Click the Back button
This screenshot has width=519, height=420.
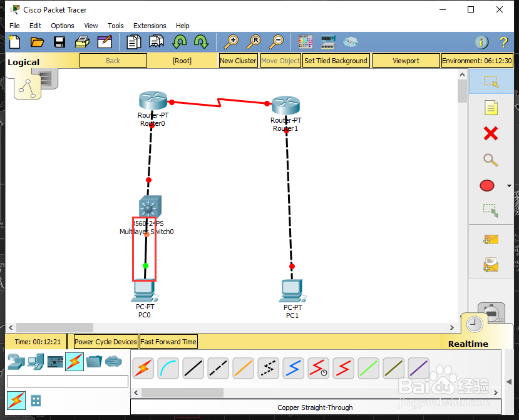(113, 61)
